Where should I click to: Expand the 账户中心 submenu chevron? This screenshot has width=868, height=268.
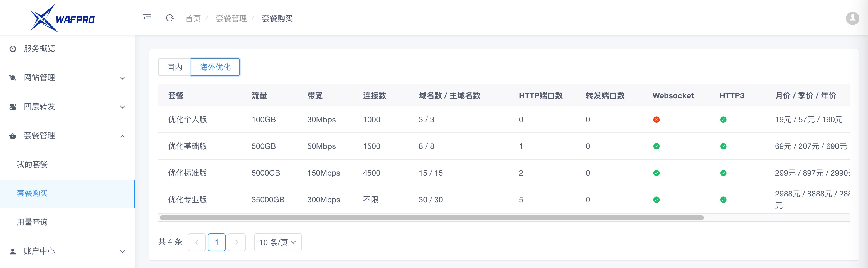pos(123,252)
